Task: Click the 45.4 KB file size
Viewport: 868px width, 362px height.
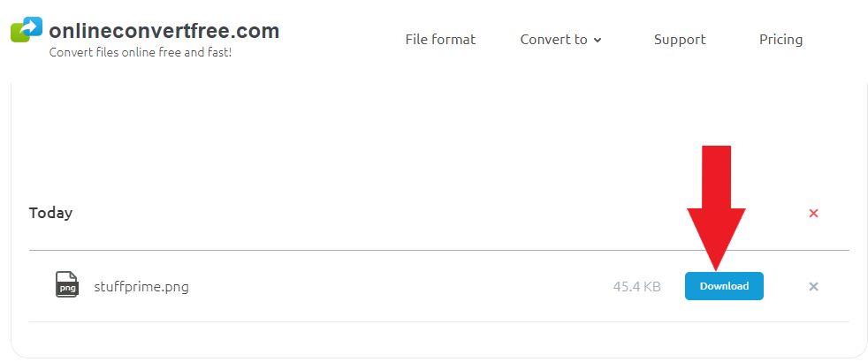Action: coord(636,286)
